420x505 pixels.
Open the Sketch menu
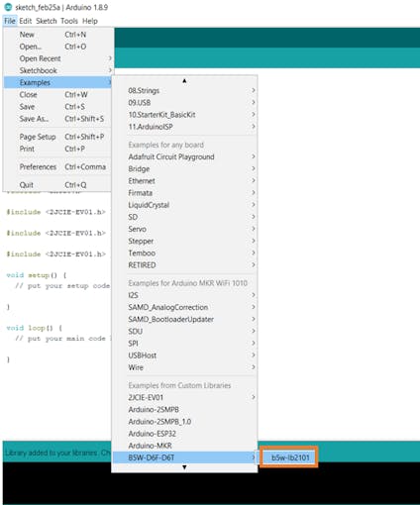pos(47,21)
